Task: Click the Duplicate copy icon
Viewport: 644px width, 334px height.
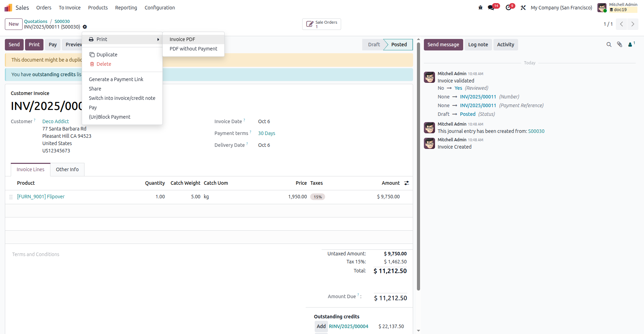Action: point(92,55)
